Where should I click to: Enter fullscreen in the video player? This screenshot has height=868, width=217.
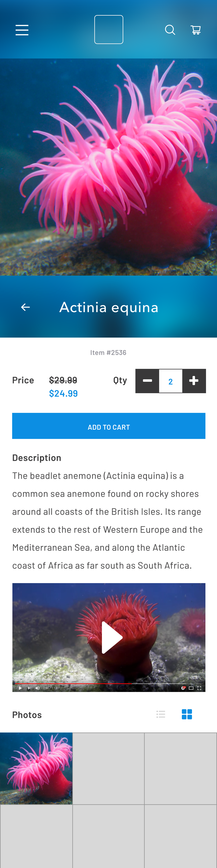(x=199, y=688)
